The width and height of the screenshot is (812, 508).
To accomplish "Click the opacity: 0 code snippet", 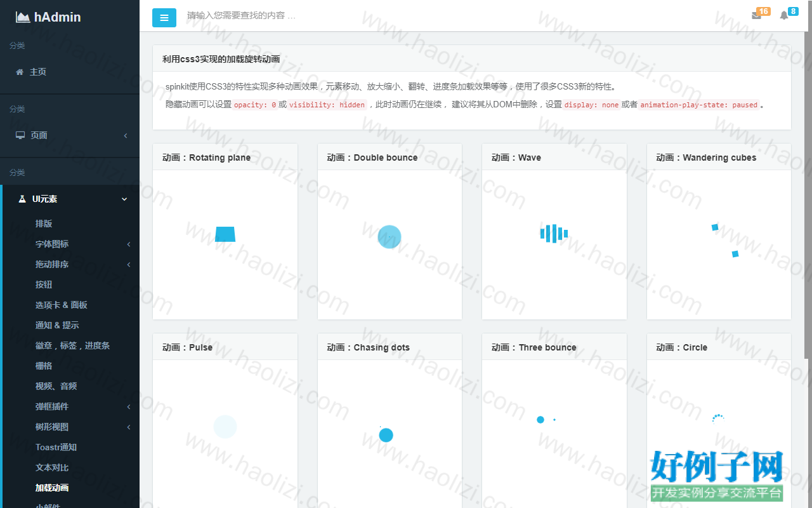I will 255,105.
